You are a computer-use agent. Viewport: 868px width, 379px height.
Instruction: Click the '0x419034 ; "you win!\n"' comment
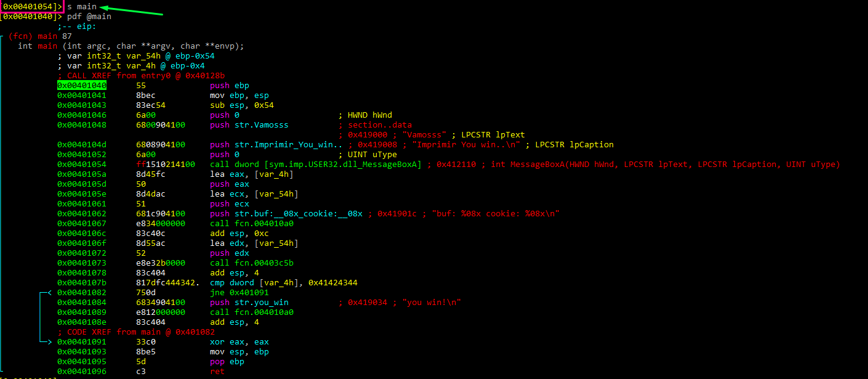[404, 302]
